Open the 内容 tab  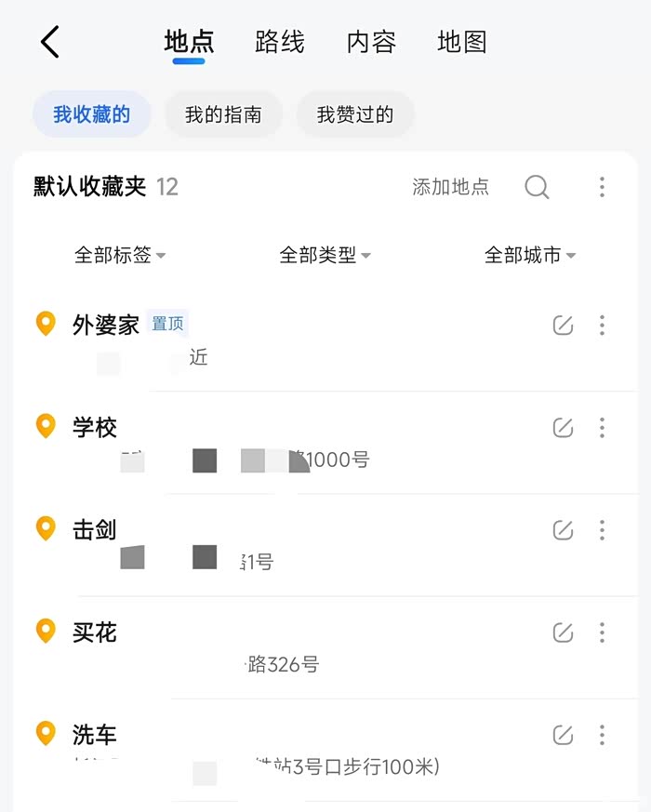click(x=371, y=42)
